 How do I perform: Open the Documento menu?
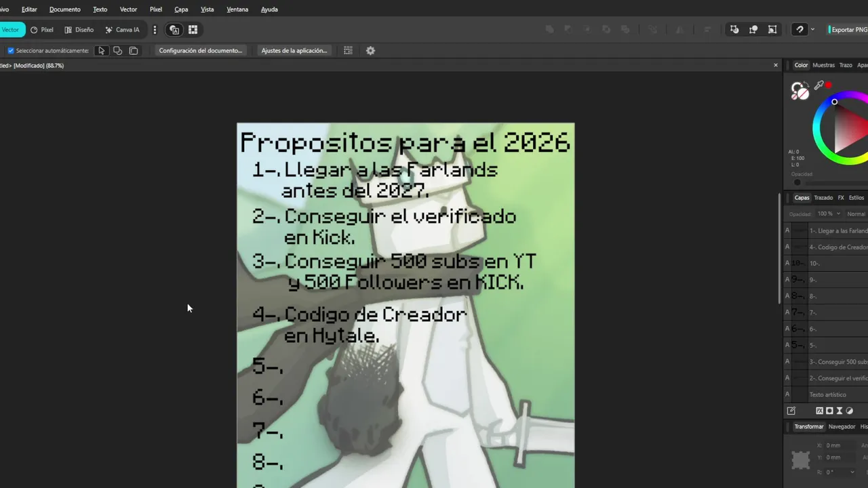coord(65,9)
